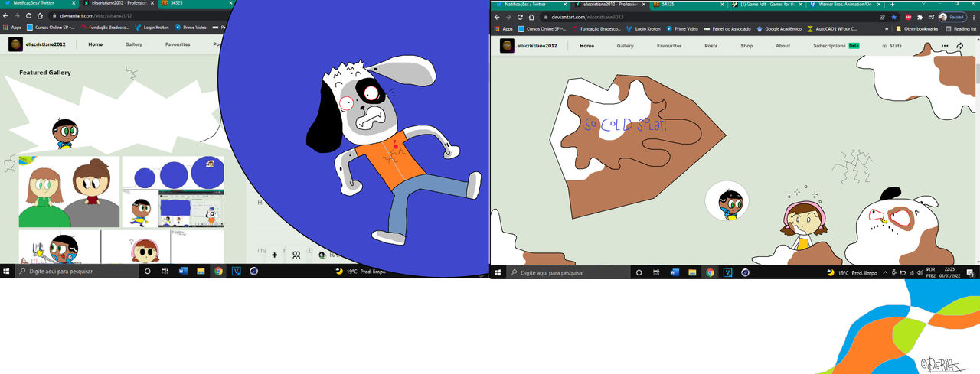Click right taskbar search box

567,272
